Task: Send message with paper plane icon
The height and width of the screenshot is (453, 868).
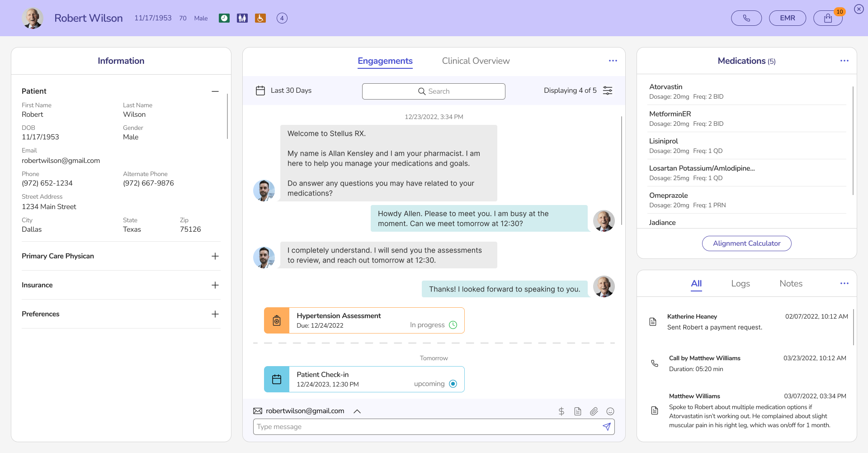Action: pos(606,427)
